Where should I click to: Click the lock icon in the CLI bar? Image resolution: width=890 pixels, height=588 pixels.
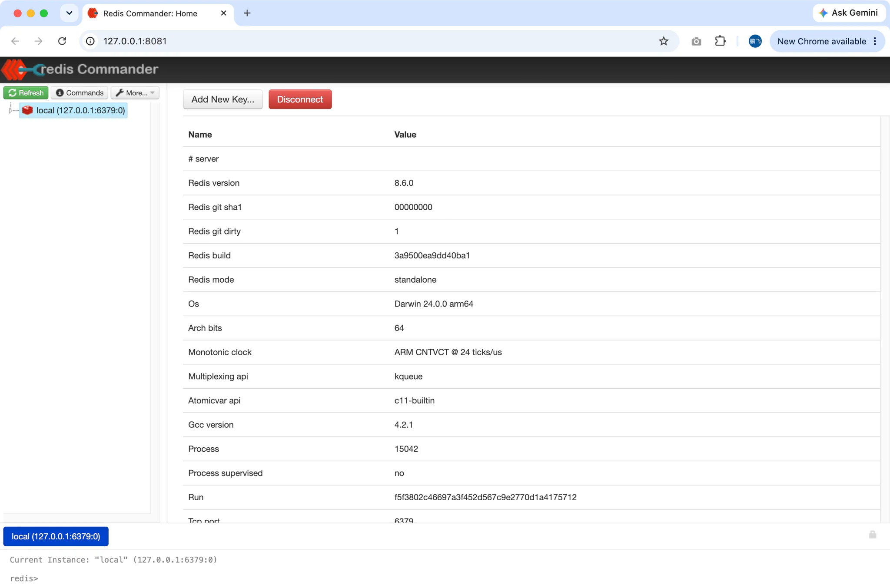872,535
